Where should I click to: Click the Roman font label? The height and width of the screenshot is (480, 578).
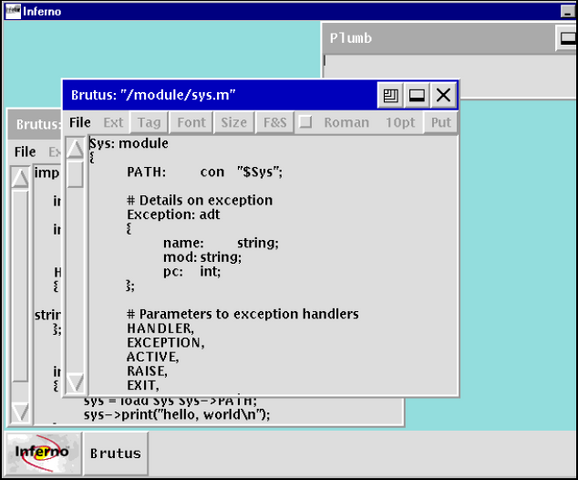pyautogui.click(x=346, y=122)
